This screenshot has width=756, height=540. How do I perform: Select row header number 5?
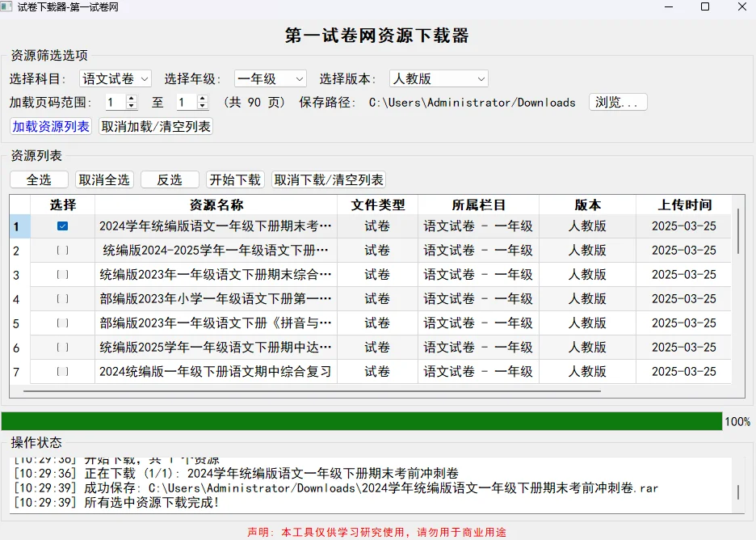pos(20,323)
